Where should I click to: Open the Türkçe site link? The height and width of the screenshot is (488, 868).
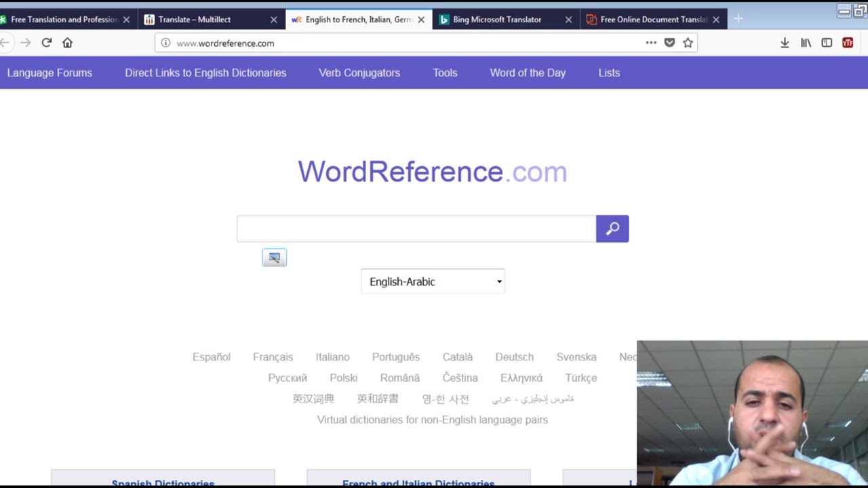[581, 378]
